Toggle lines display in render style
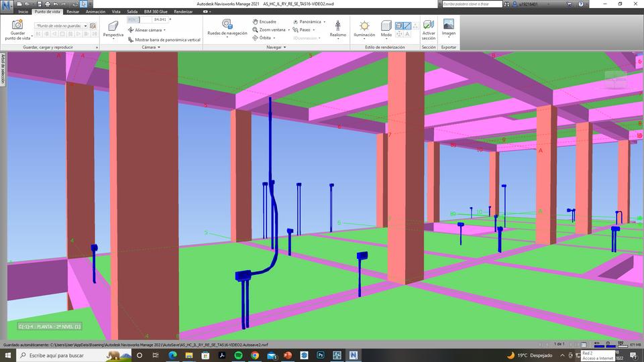 pyautogui.click(x=407, y=25)
